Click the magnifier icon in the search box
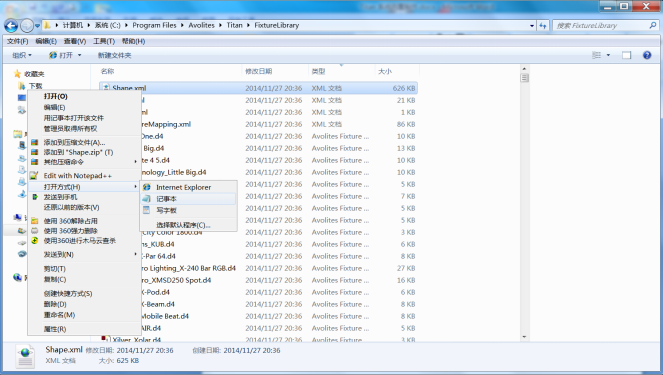This screenshot has width=663, height=375. (652, 26)
